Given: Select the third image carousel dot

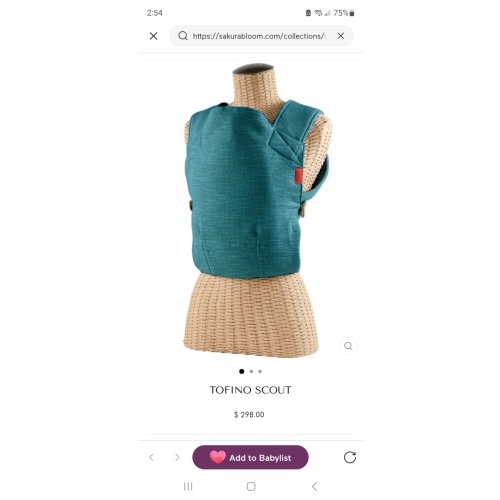Looking at the screenshot, I should pos(260,371).
